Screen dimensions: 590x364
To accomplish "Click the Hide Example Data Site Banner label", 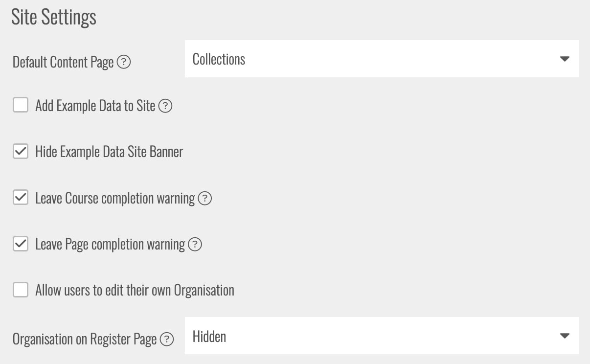I will coord(109,152).
